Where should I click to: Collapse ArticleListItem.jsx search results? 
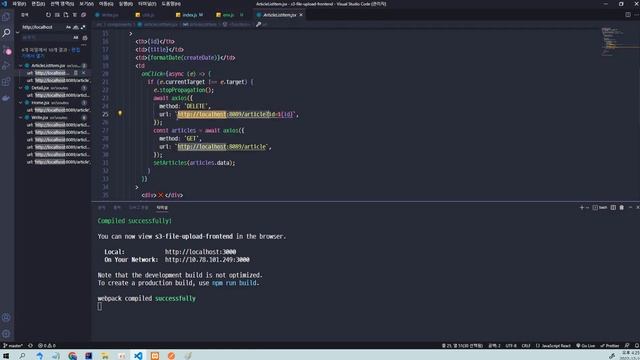(21, 65)
